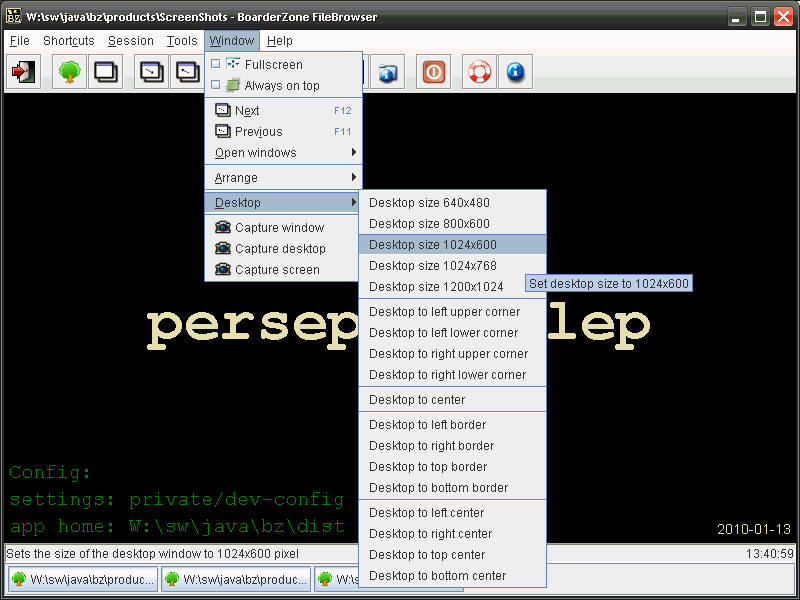800x600 pixels.
Task: Click the life ring help icon
Action: pos(479,72)
